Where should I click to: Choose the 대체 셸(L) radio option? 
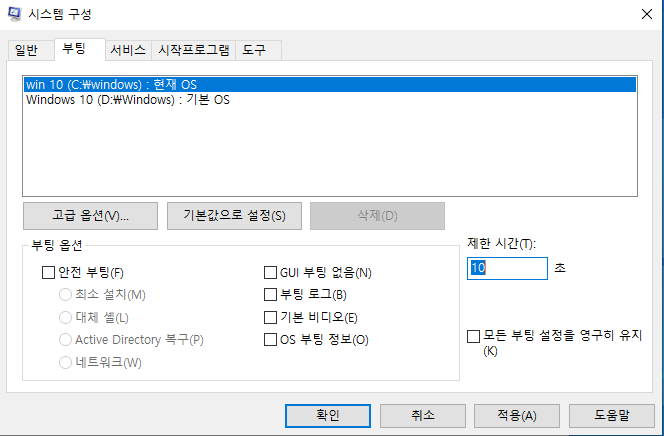pos(65,317)
